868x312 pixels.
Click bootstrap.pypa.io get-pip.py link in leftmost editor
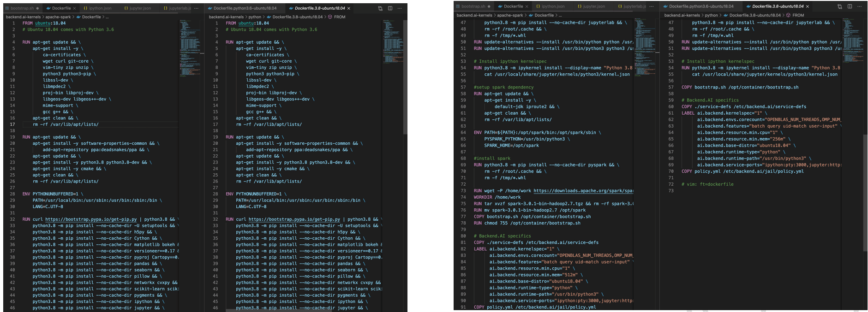tap(91, 219)
